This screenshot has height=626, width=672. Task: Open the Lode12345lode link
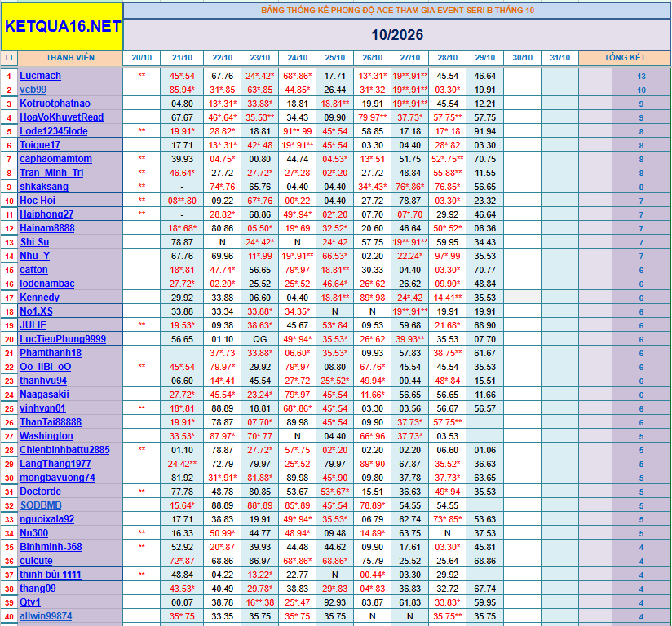tap(54, 131)
